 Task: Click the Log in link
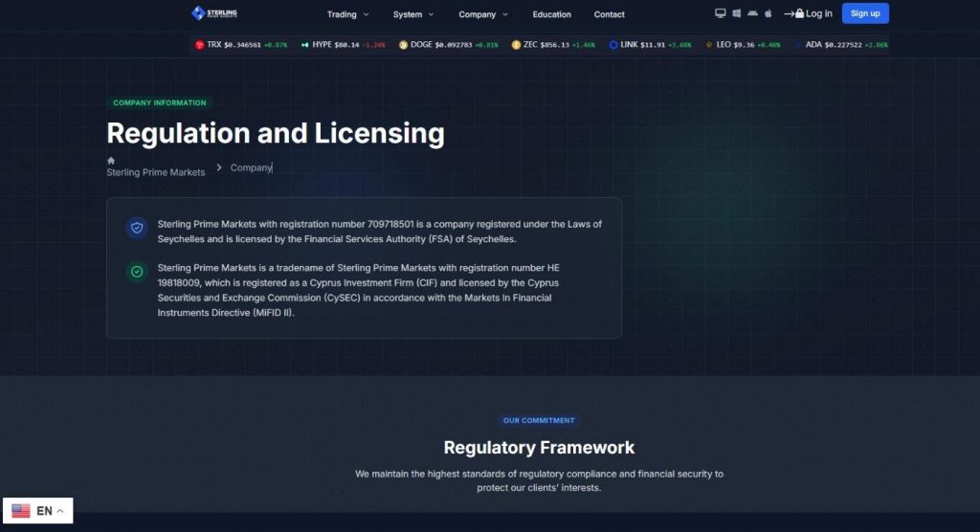[808, 13]
